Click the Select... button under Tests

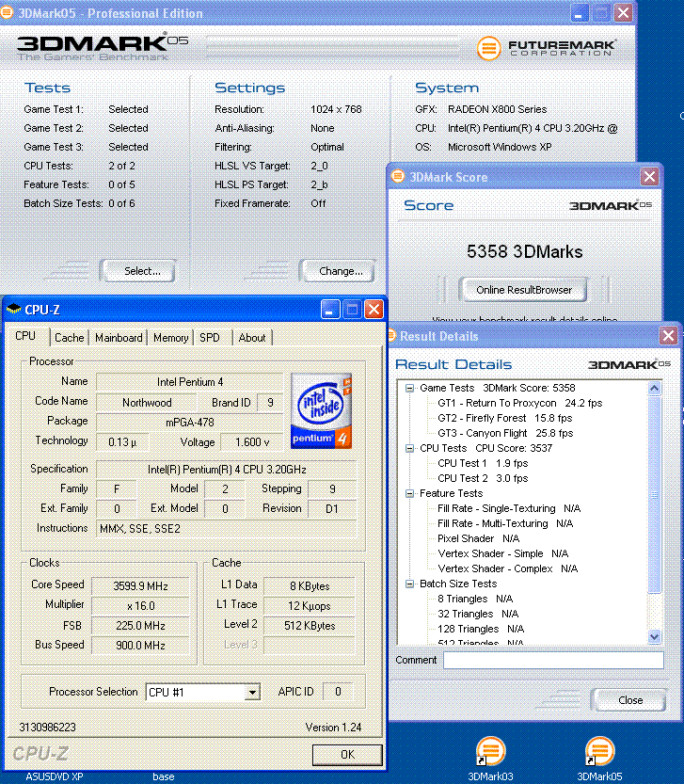[x=138, y=271]
